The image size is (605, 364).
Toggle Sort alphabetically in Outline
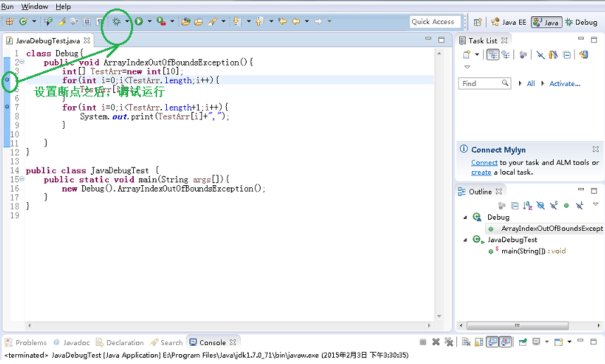(x=528, y=206)
